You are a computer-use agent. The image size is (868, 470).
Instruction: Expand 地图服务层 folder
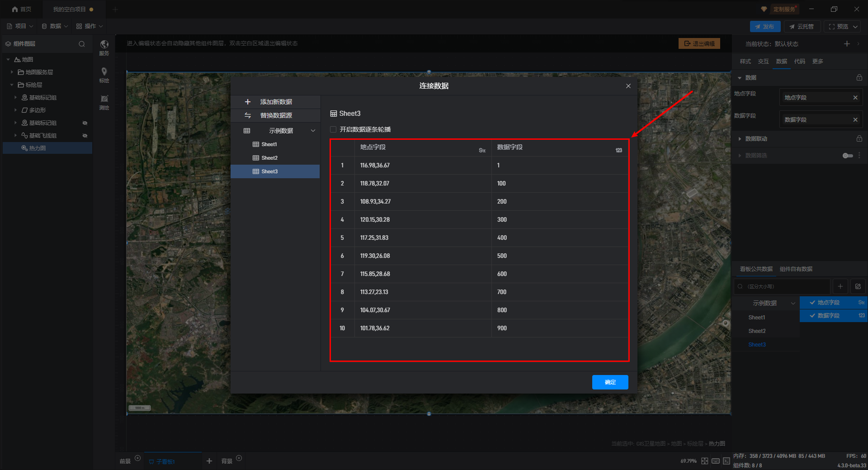pyautogui.click(x=12, y=72)
